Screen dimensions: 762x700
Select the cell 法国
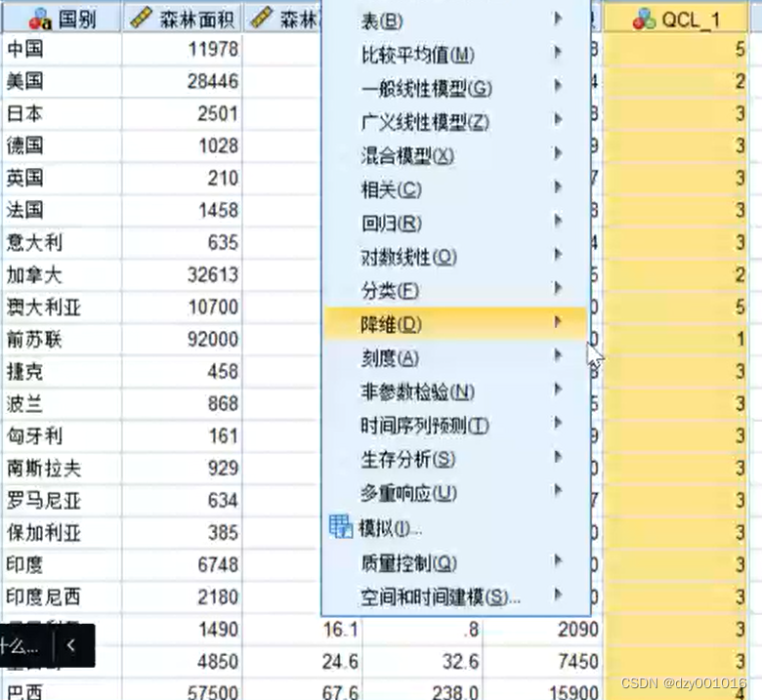[x=62, y=210]
